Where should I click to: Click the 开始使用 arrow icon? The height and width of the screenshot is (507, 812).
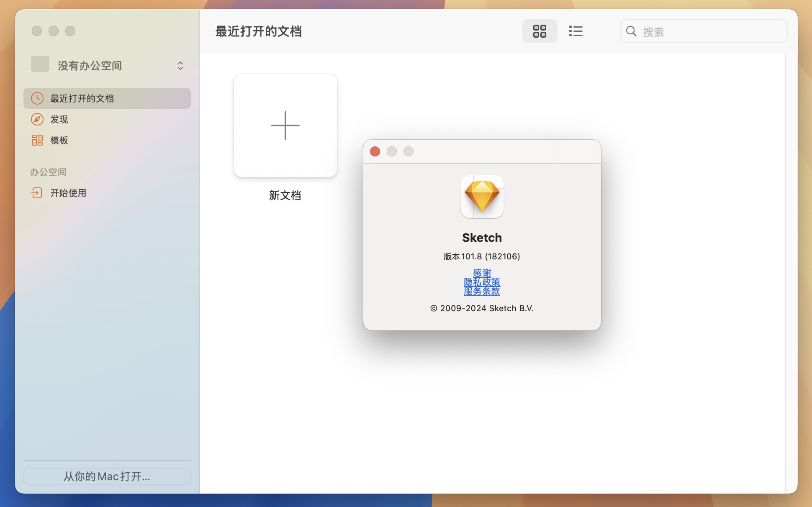pos(37,193)
